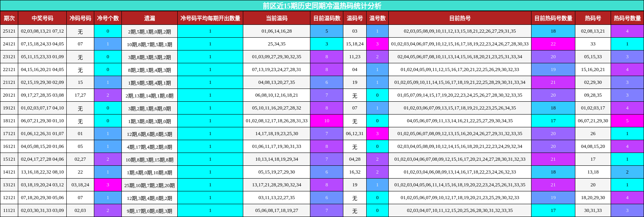The width and height of the screenshot is (644, 217).
Task: Select the 期次 column header
Action: [x=9, y=18]
